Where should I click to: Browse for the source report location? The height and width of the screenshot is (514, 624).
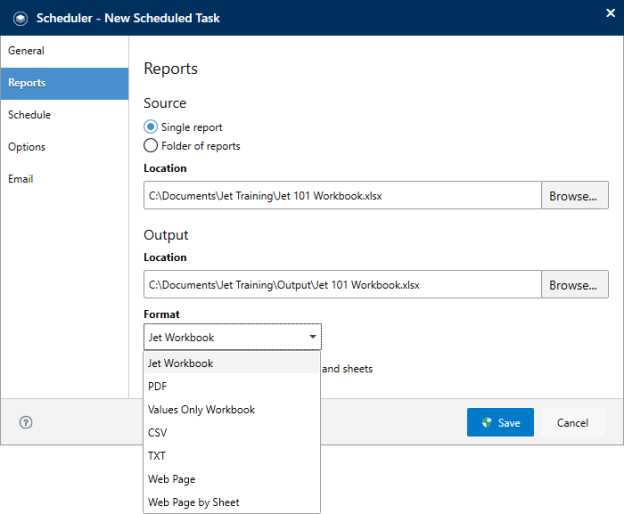pyautogui.click(x=575, y=195)
